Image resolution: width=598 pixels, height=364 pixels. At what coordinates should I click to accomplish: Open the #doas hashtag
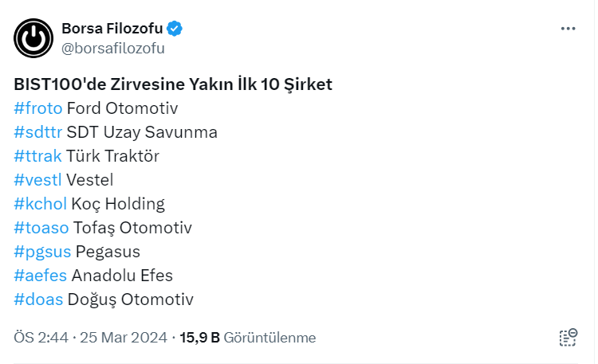coord(38,299)
